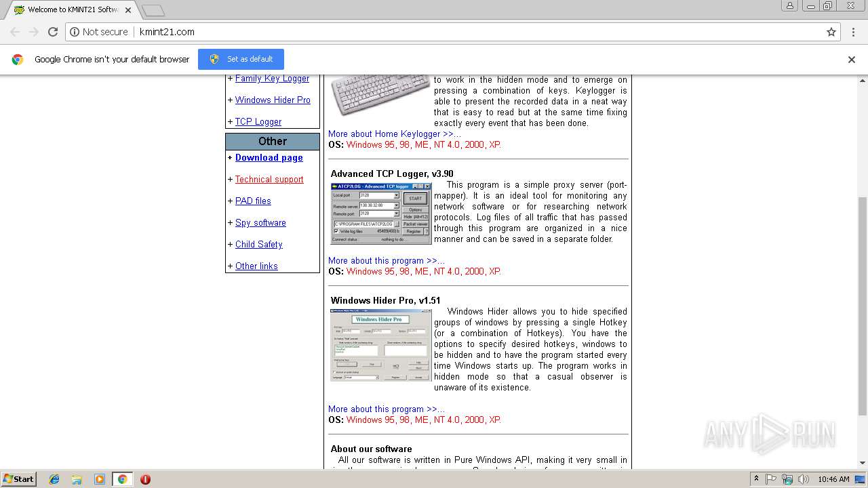The image size is (868, 488).
Task: Click More about Home Keylogger link
Action: pos(395,134)
